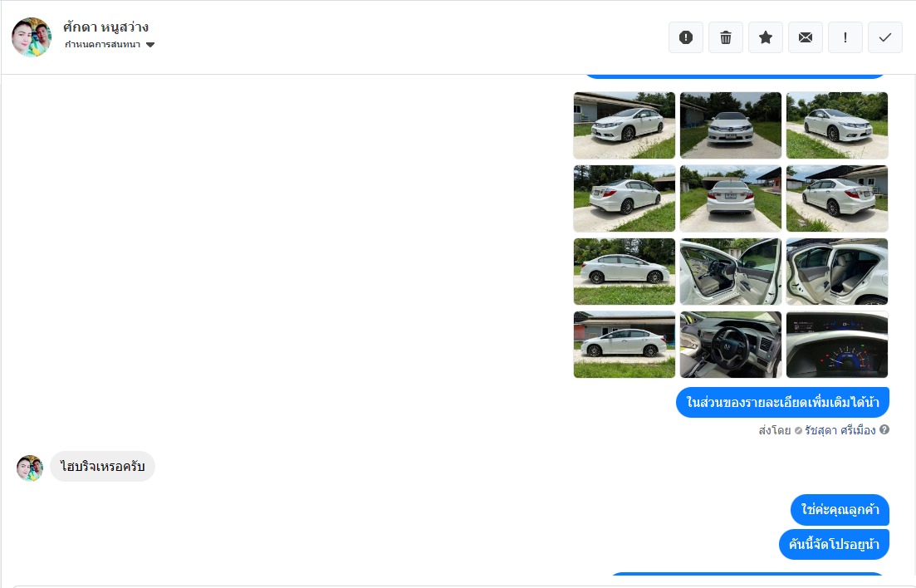This screenshot has width=916, height=588.
Task: Mark conversation with the star icon
Action: click(x=766, y=37)
